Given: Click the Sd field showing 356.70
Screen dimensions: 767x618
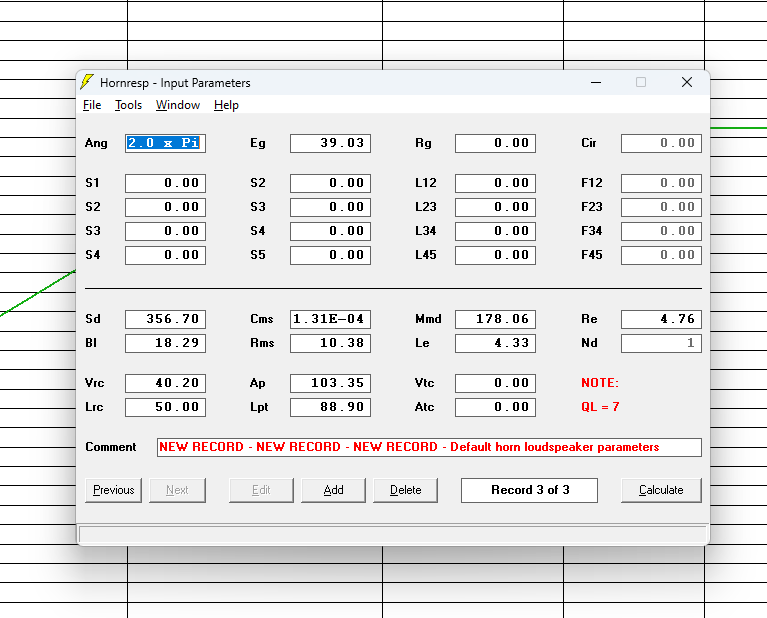Looking at the screenshot, I should tap(165, 319).
